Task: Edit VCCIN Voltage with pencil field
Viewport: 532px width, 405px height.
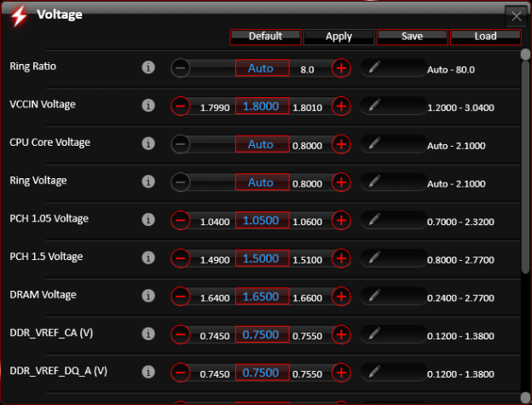Action: click(x=393, y=106)
